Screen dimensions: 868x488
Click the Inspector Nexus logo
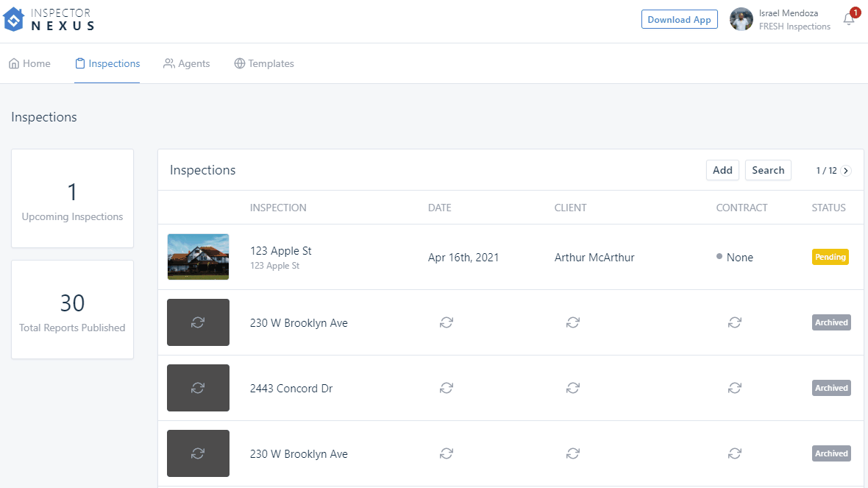[49, 19]
